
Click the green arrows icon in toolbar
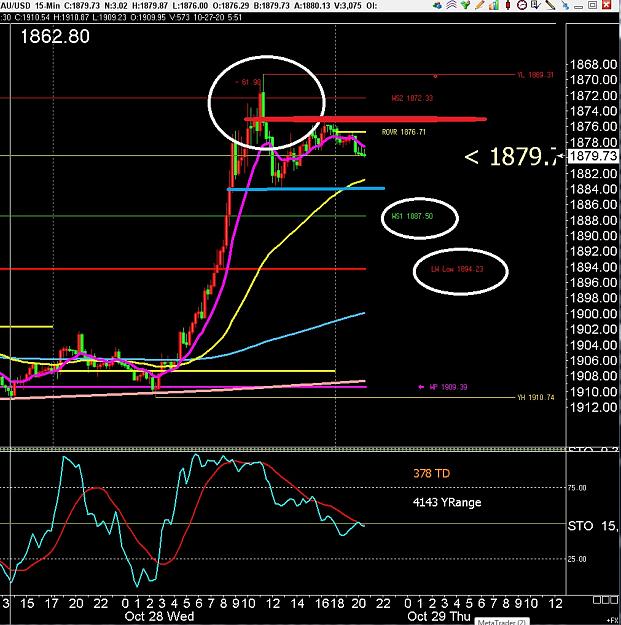(465, 5)
